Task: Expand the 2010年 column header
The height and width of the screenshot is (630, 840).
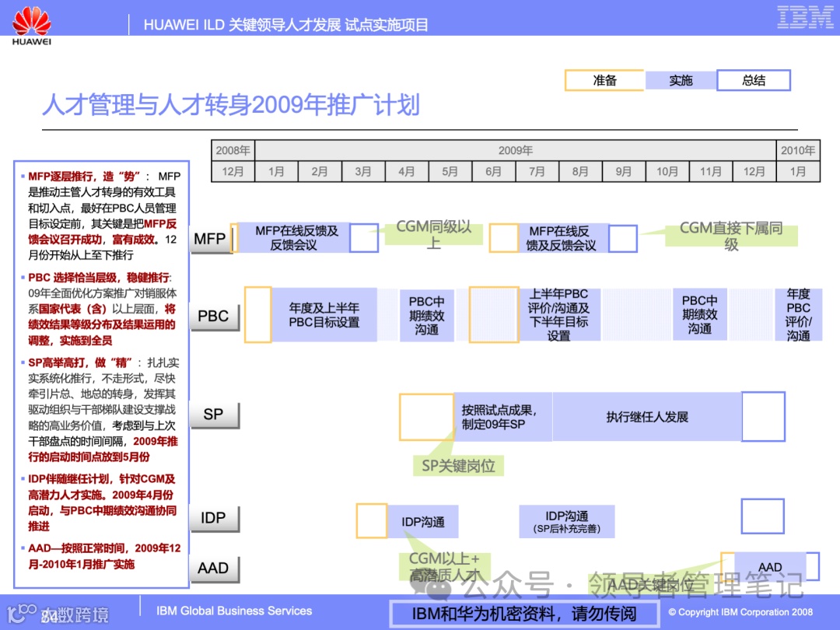Action: pos(798,149)
